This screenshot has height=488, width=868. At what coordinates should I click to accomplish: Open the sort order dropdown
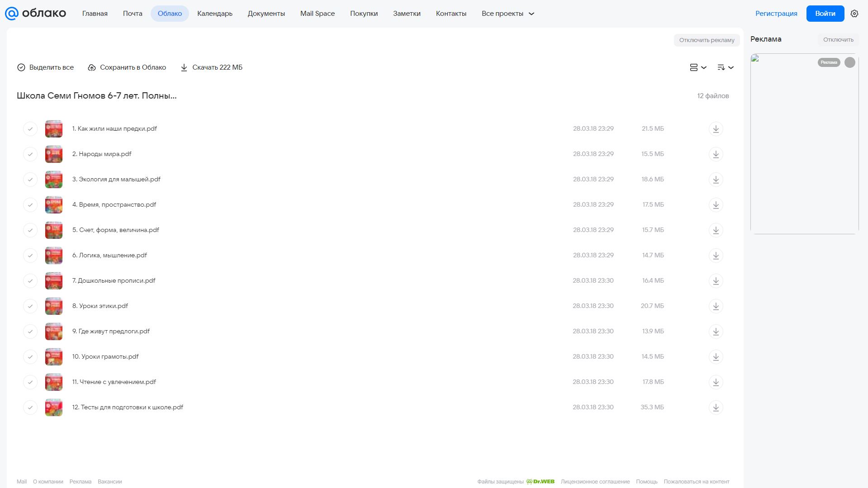(725, 67)
